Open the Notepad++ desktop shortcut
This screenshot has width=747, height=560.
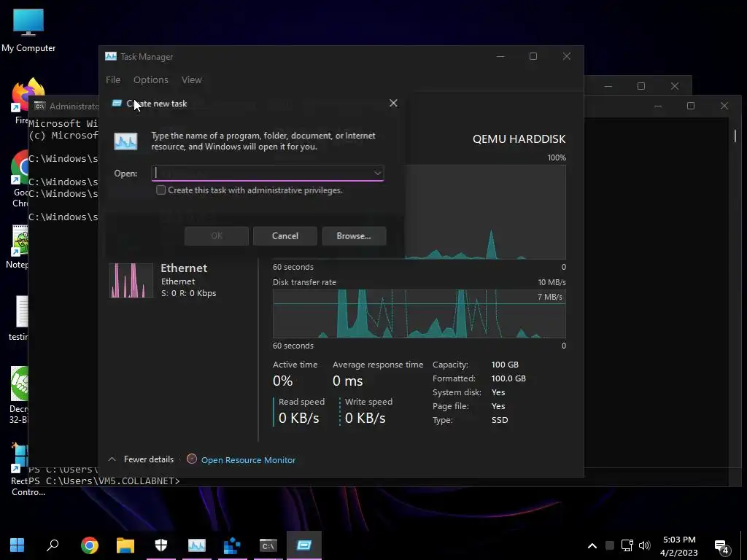tap(19, 246)
